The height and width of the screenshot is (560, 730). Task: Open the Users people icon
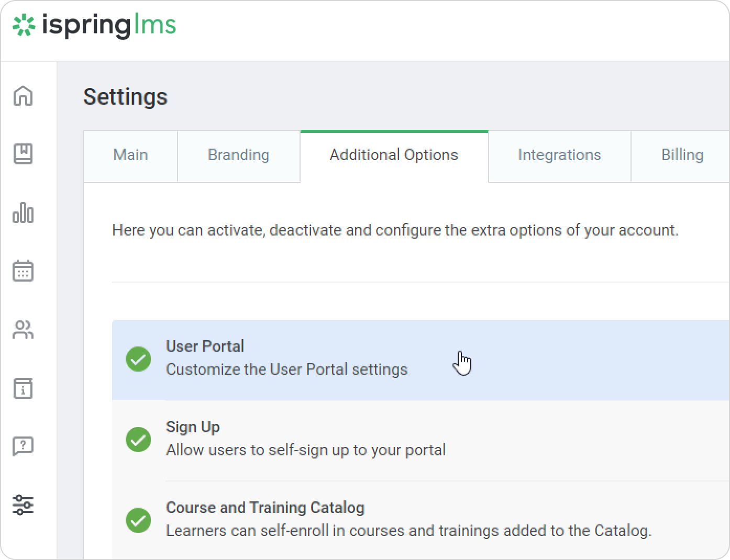[x=23, y=330]
